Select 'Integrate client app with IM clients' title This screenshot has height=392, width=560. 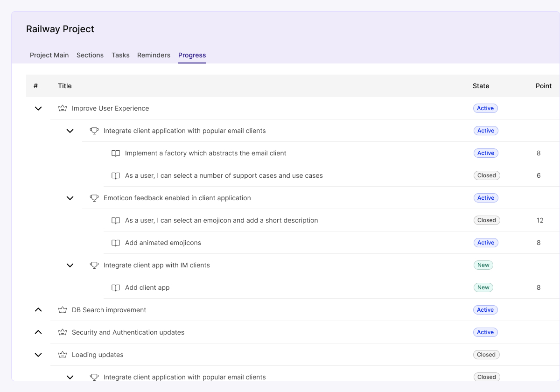point(157,265)
